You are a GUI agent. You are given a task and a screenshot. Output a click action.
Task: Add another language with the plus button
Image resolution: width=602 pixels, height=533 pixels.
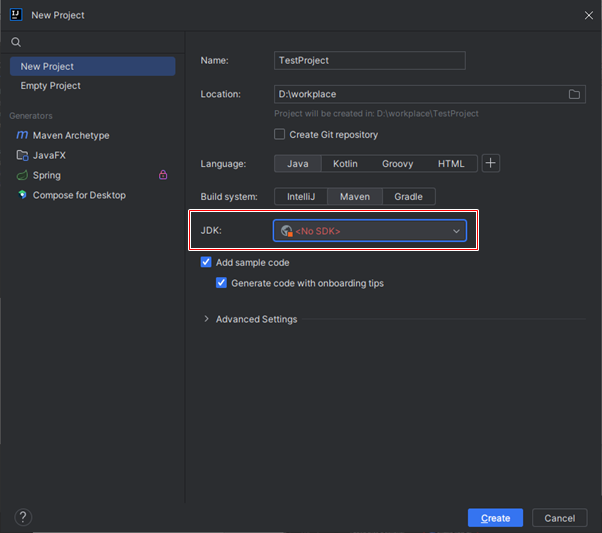point(491,163)
